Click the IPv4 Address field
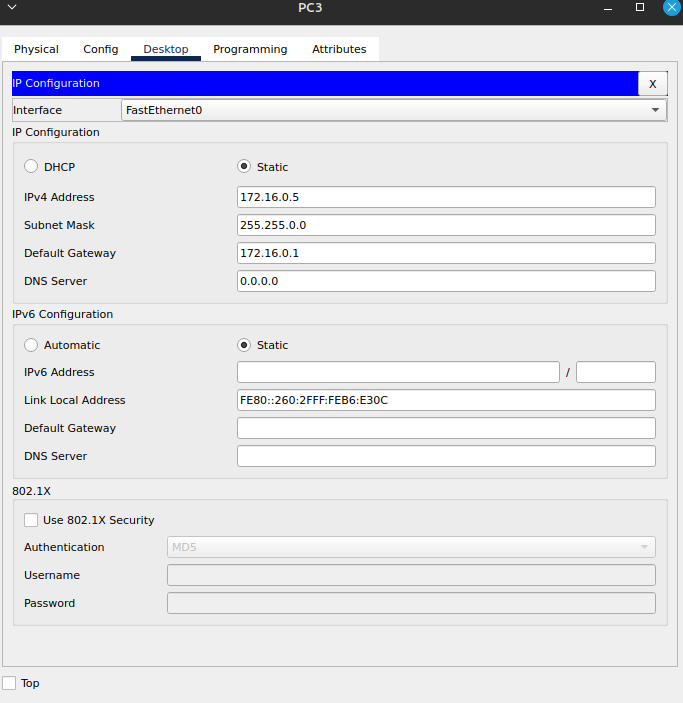683x703 pixels. (446, 197)
